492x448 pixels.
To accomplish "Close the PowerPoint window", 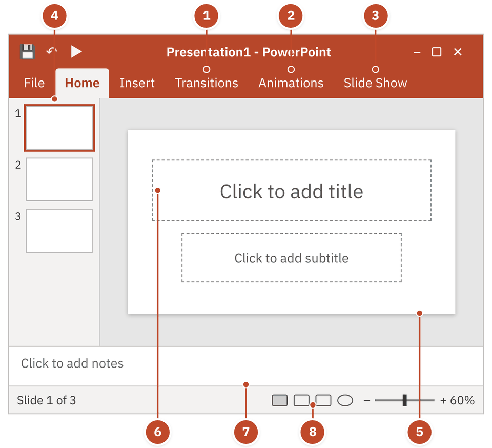I will coord(458,52).
